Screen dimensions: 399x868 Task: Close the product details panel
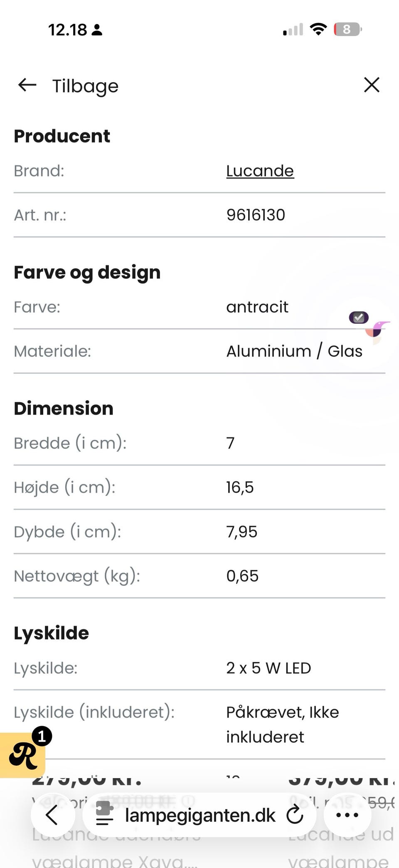coord(371,85)
